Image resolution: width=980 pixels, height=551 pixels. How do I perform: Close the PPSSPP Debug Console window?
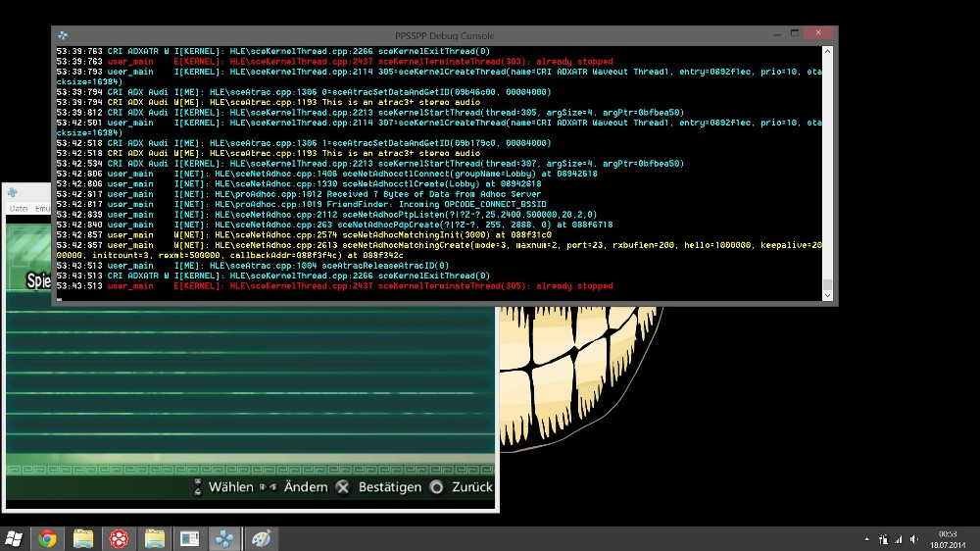click(x=817, y=34)
